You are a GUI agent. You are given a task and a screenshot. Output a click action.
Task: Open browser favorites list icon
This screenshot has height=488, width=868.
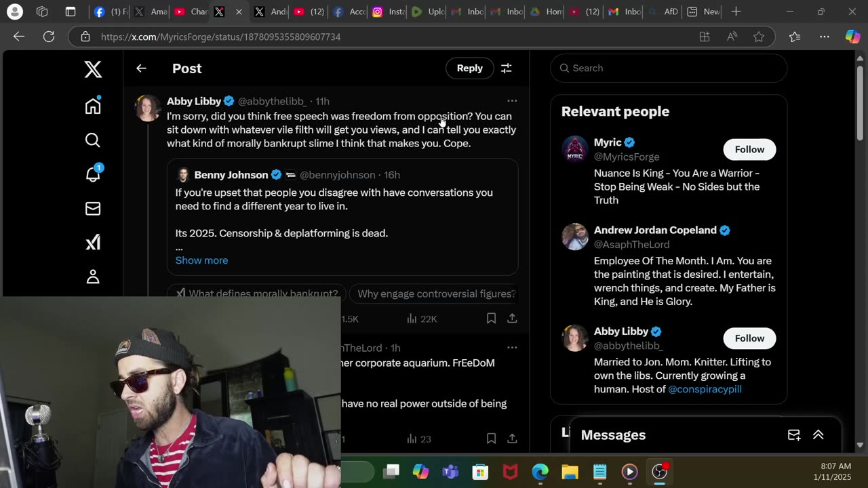pyautogui.click(x=795, y=37)
